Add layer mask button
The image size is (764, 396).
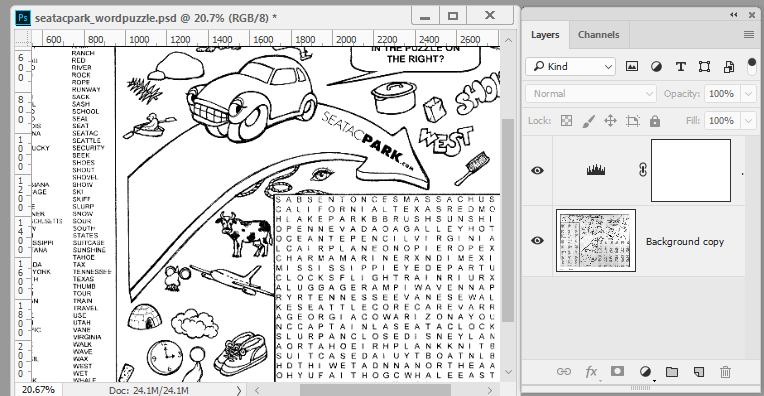[x=617, y=372]
